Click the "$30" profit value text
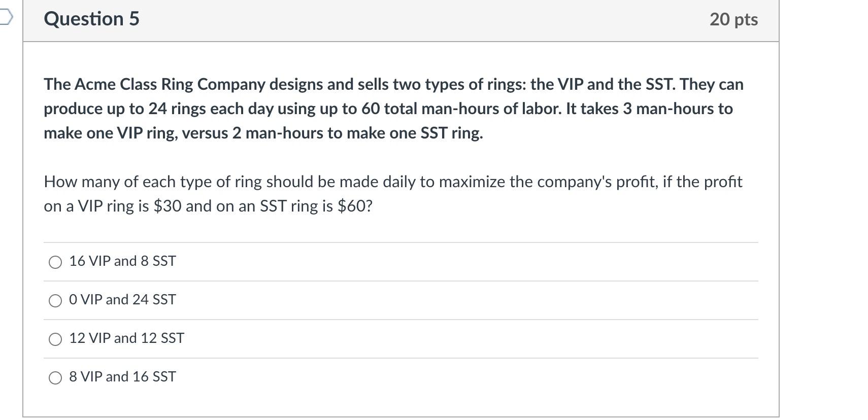This screenshot has height=420, width=868. click(x=167, y=206)
